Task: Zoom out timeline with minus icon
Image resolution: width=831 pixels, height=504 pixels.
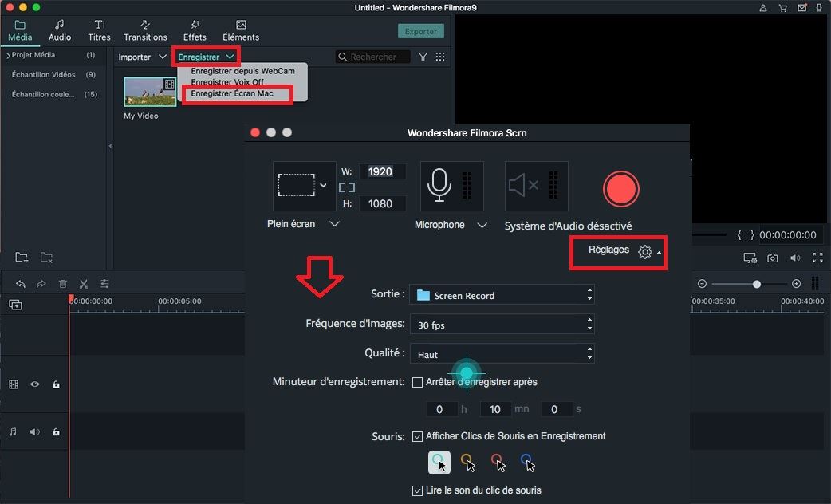Action: [703, 284]
